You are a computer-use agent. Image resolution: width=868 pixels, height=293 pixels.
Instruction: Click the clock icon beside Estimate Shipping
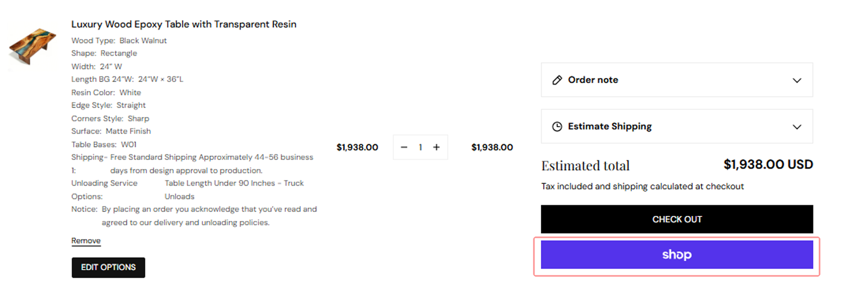point(557,127)
